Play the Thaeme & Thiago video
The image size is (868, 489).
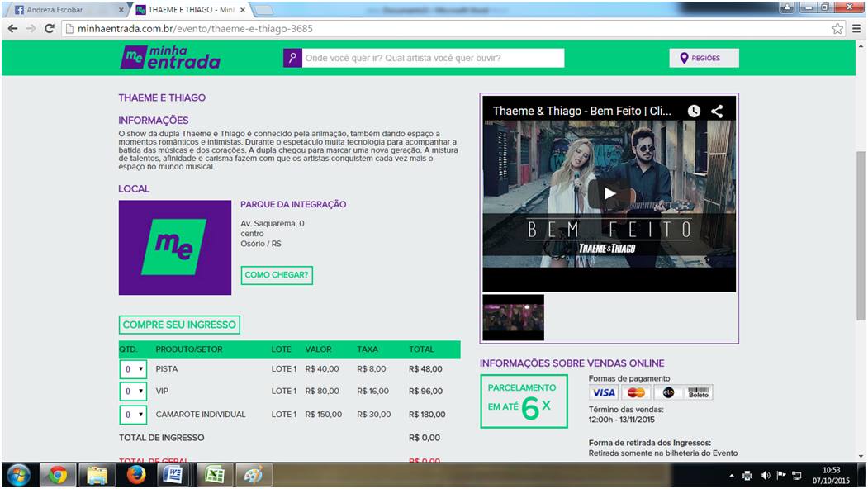coord(609,193)
